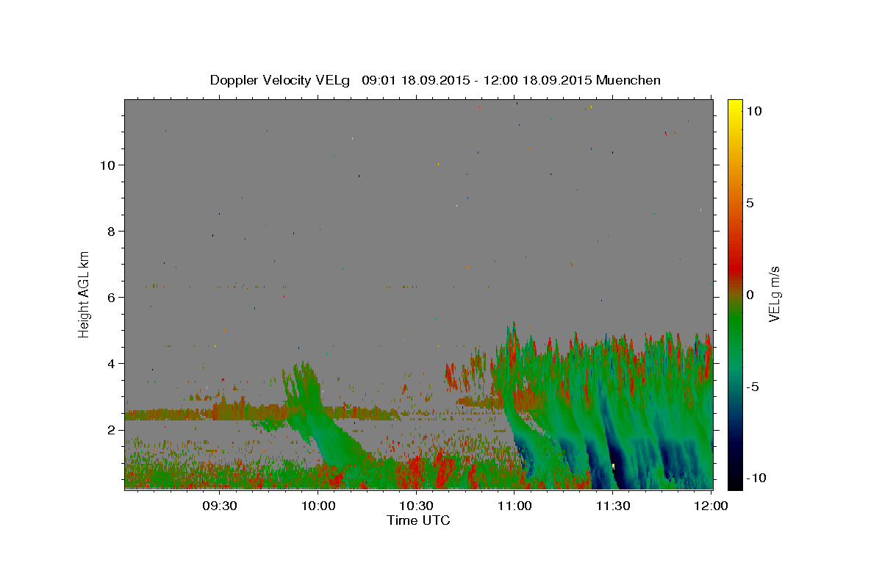The height and width of the screenshot is (588, 882).
Task: Click the end time '12:00 18.09.2015' in title
Action: pyautogui.click(x=536, y=80)
